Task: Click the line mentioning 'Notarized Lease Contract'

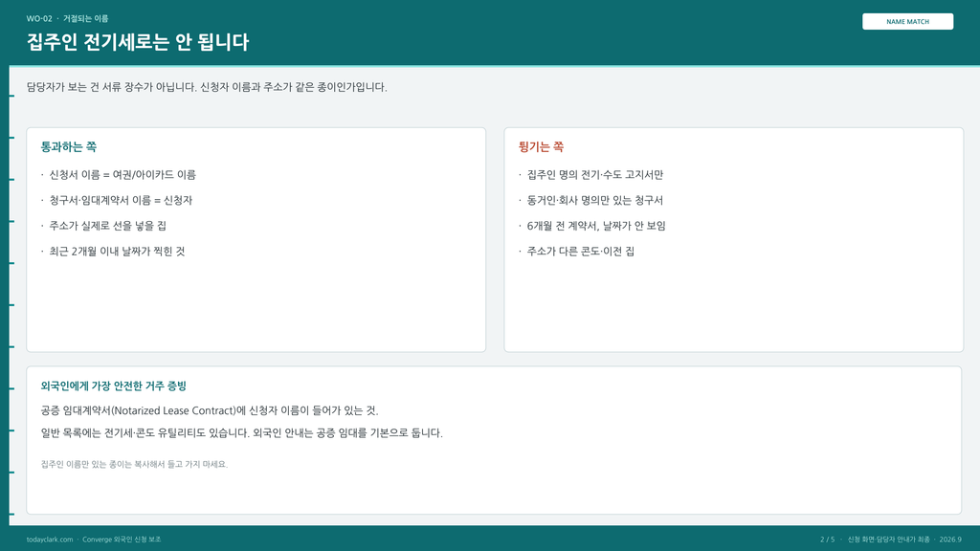Action: [x=210, y=410]
